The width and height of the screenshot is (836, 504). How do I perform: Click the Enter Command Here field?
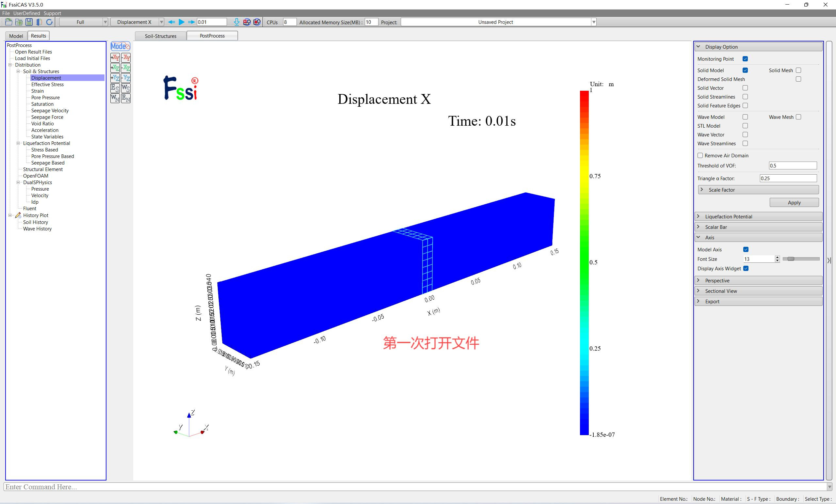416,487
